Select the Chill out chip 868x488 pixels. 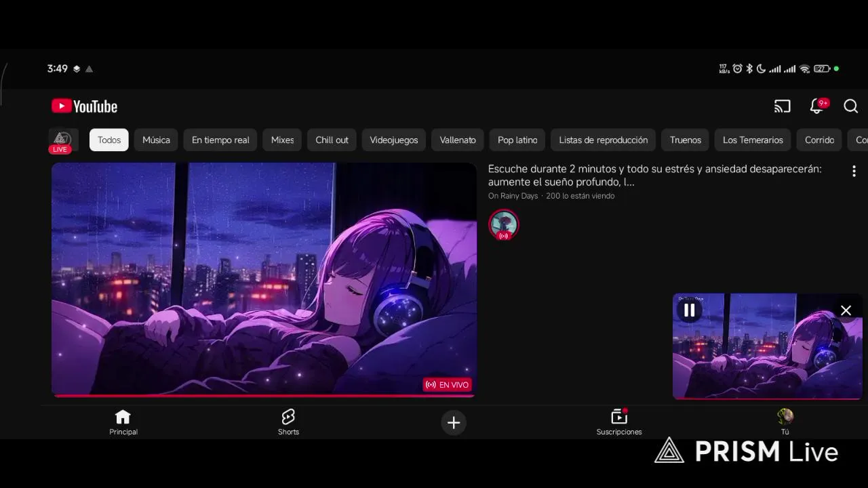(x=332, y=140)
